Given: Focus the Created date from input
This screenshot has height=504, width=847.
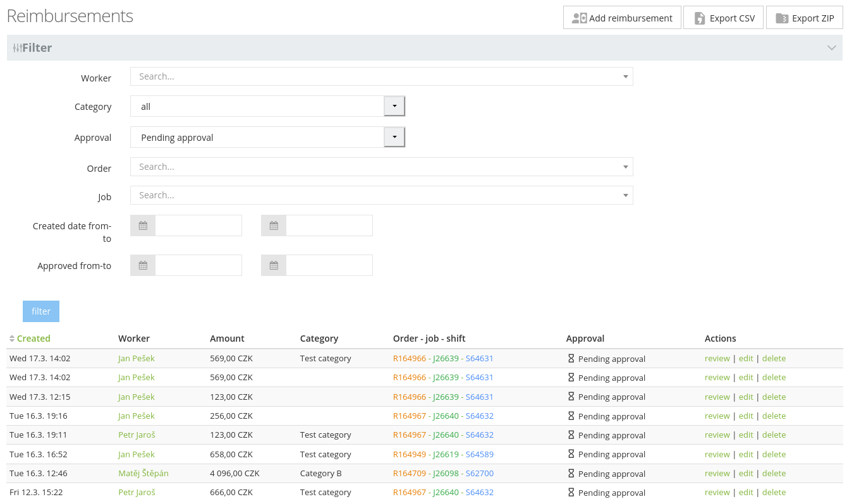Looking at the screenshot, I should (198, 225).
